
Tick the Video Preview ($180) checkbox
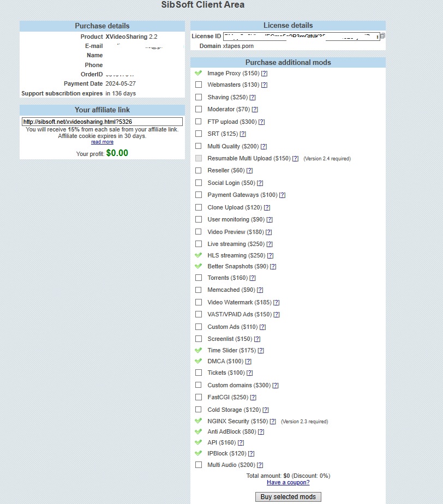pos(199,232)
